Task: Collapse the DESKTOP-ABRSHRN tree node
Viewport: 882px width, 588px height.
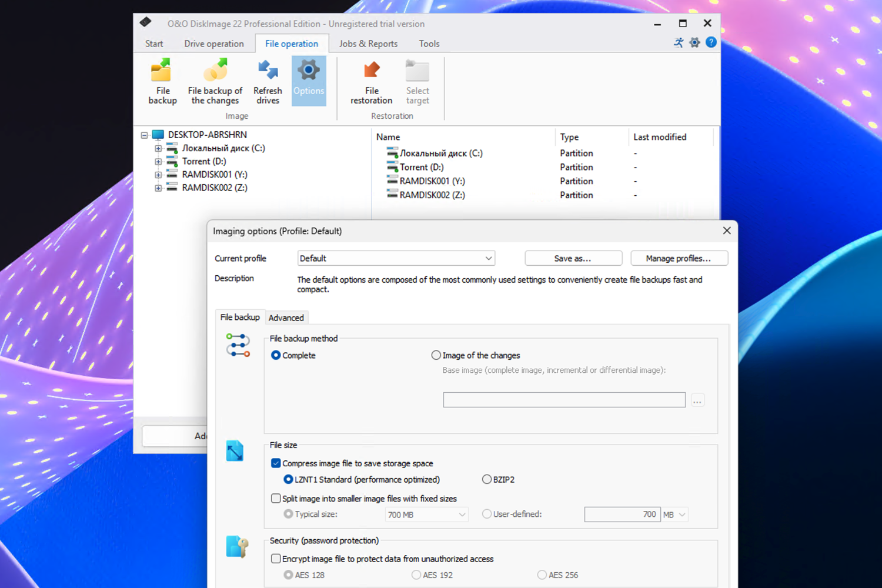Action: tap(144, 135)
